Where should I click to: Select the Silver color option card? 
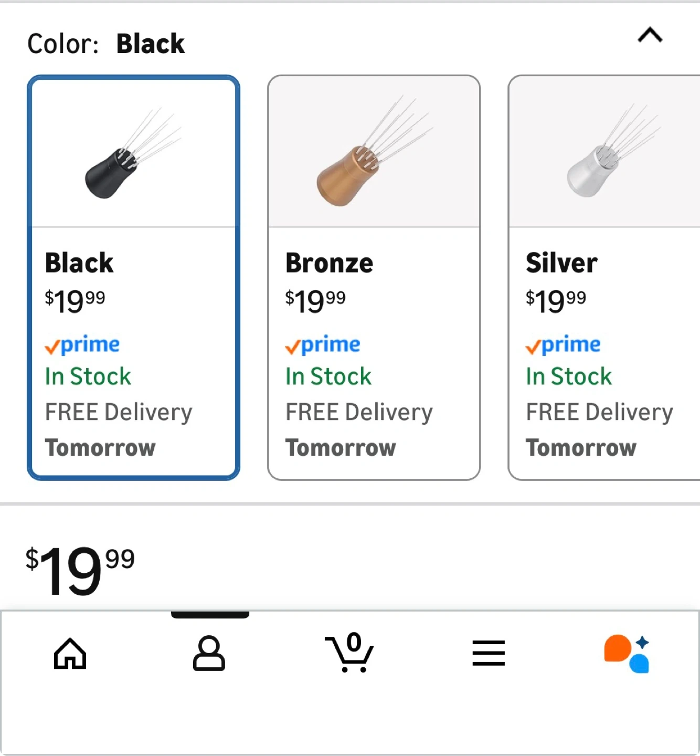tap(603, 277)
